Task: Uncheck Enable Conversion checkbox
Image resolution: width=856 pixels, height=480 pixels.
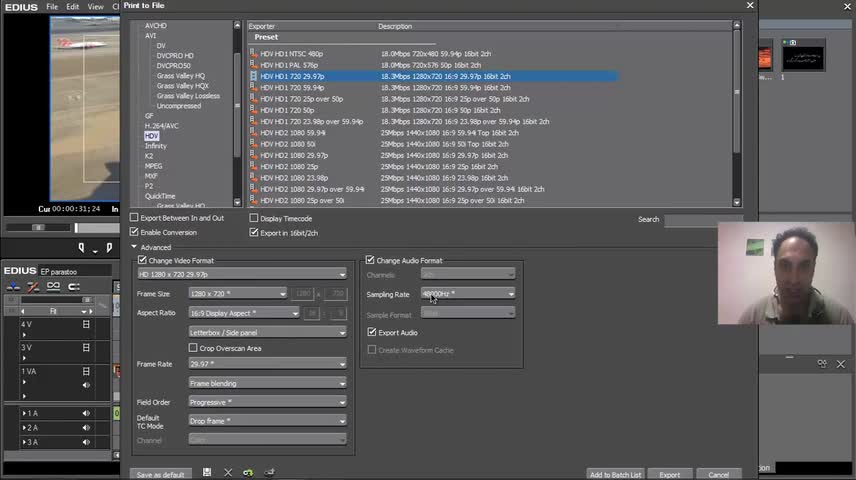Action: pyautogui.click(x=134, y=232)
